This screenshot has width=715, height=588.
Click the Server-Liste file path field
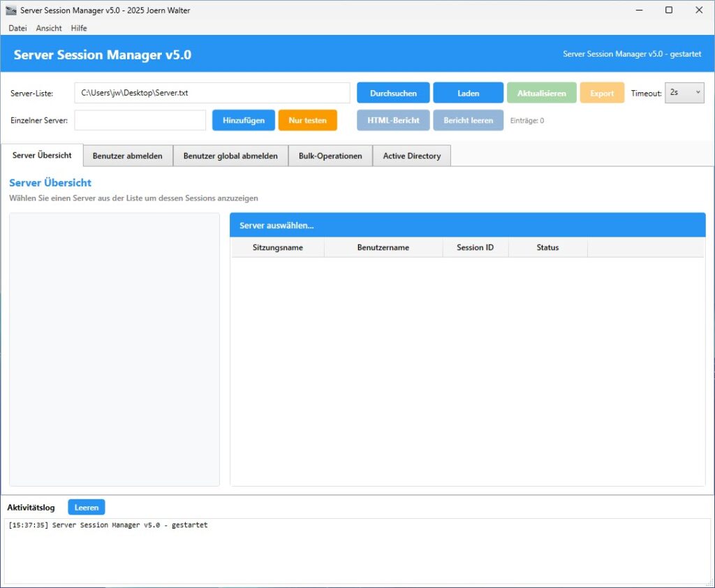[209, 92]
